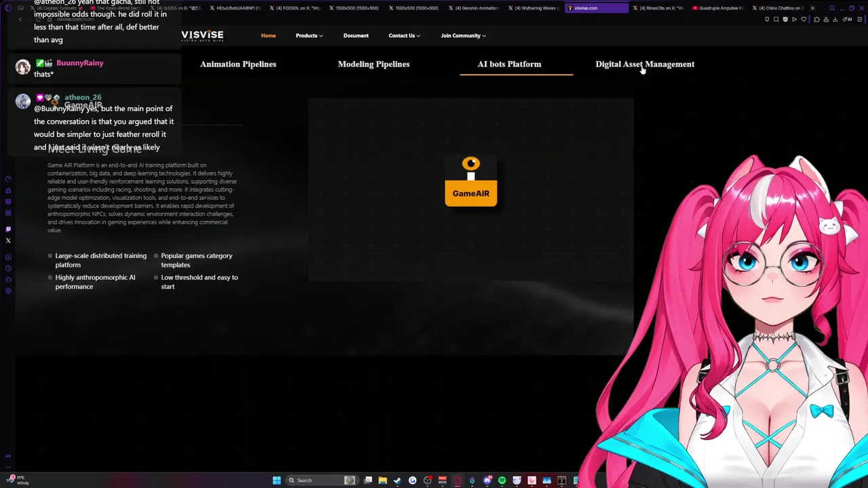Switch to the visvise.com browser tab

tap(597, 8)
